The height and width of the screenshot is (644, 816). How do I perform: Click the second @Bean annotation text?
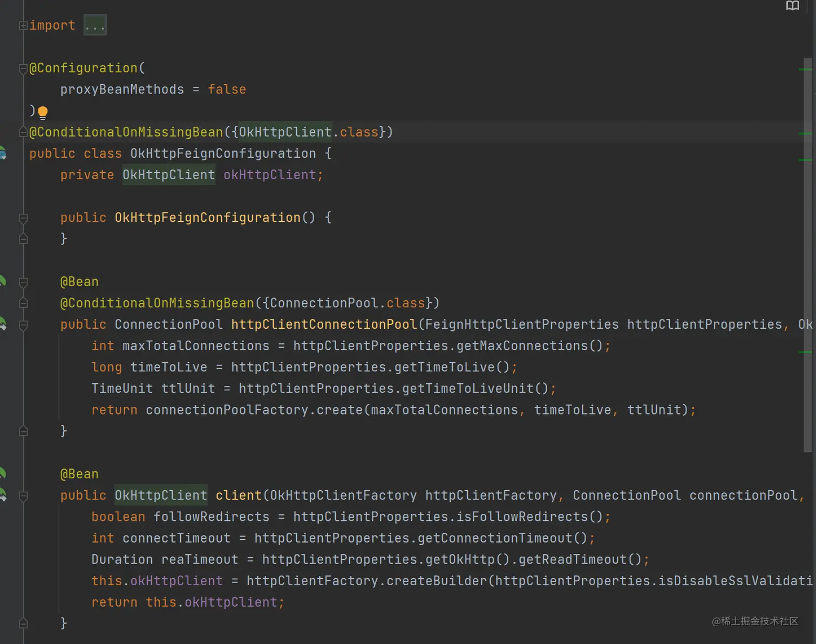click(x=79, y=474)
